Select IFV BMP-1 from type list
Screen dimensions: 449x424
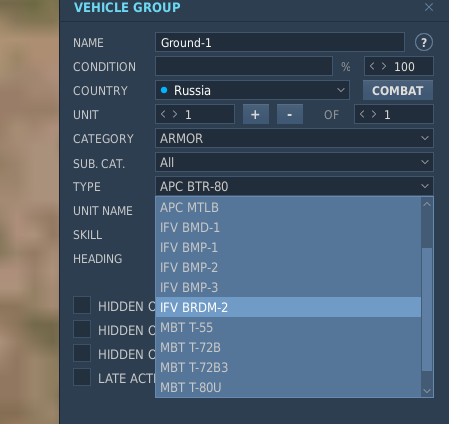(288, 247)
